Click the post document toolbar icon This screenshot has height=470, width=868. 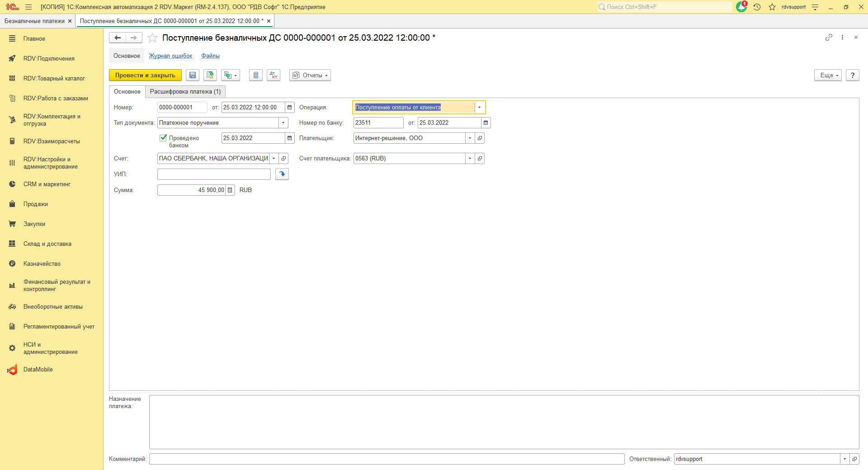[x=210, y=75]
